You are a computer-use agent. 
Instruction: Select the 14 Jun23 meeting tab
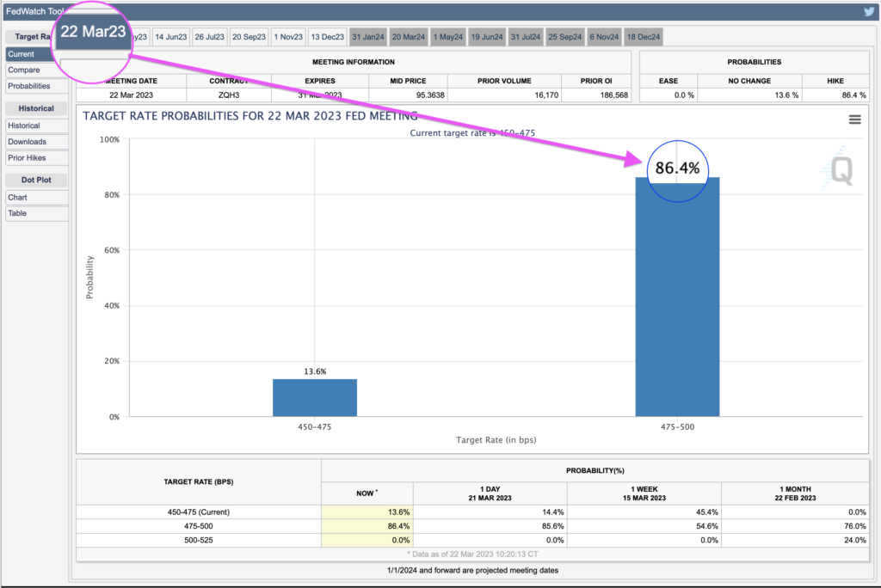pos(170,36)
